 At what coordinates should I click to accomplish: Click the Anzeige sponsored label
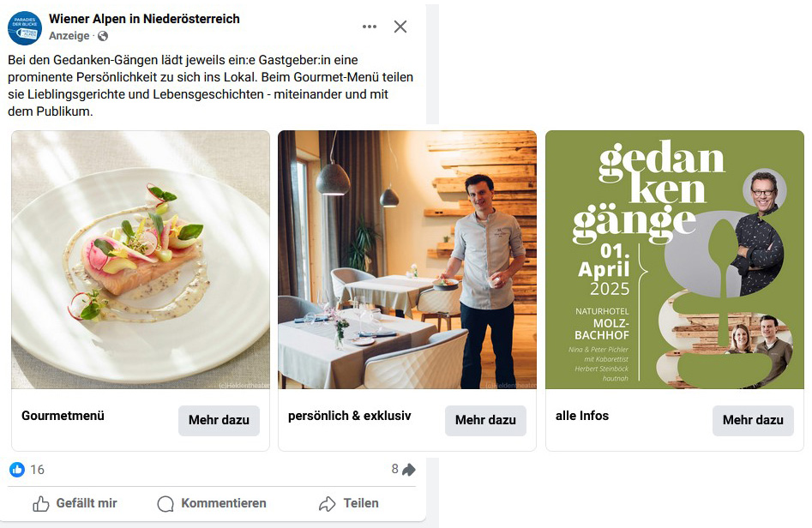tap(69, 36)
